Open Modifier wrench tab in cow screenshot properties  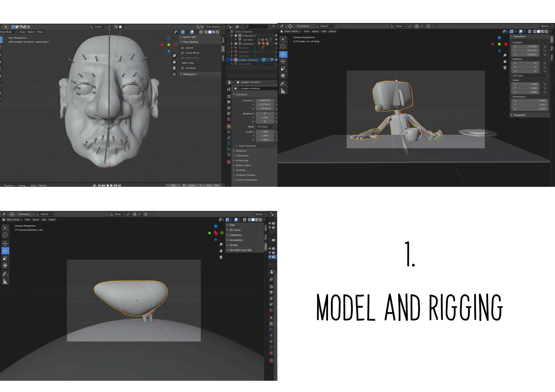click(x=271, y=324)
